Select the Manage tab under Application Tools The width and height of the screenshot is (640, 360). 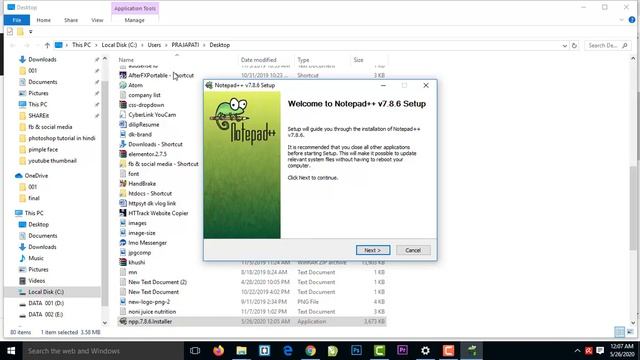(135, 20)
